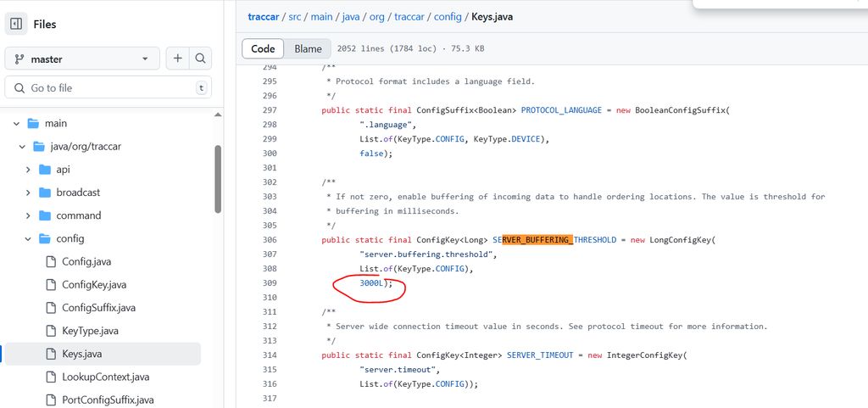This screenshot has height=408, width=868.
Task: Open the master branch dropdown
Action: tap(82, 59)
